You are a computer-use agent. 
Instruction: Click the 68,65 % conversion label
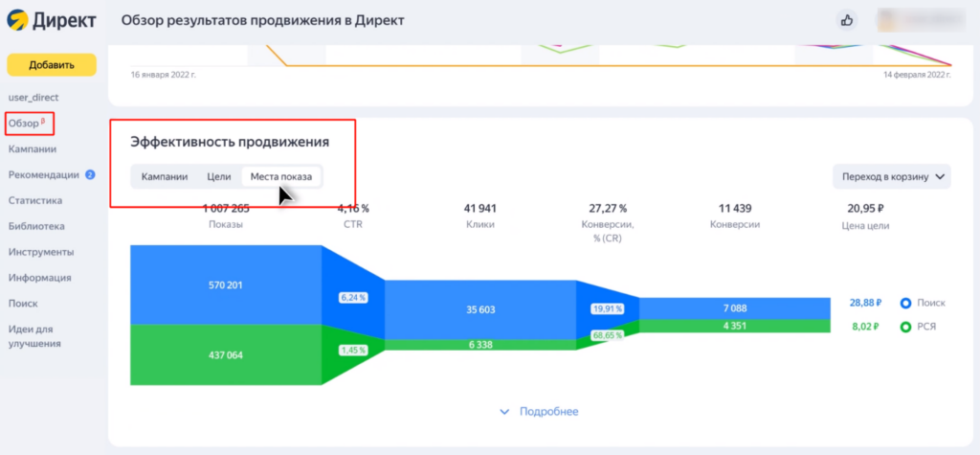(607, 335)
